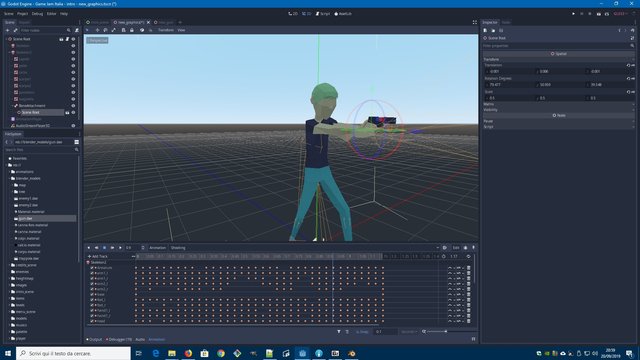Toggle animation loop icon next to length
The image size is (640, 360).
click(x=468, y=257)
